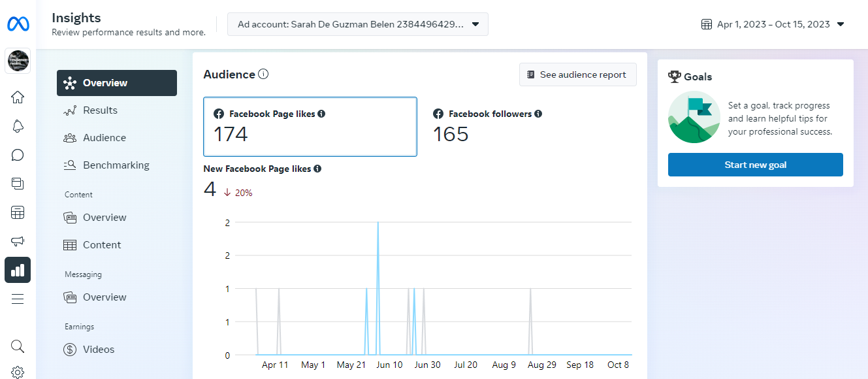Screen dimensions: 868x379
Task: Click the page profile thumbnail
Action: click(x=18, y=61)
